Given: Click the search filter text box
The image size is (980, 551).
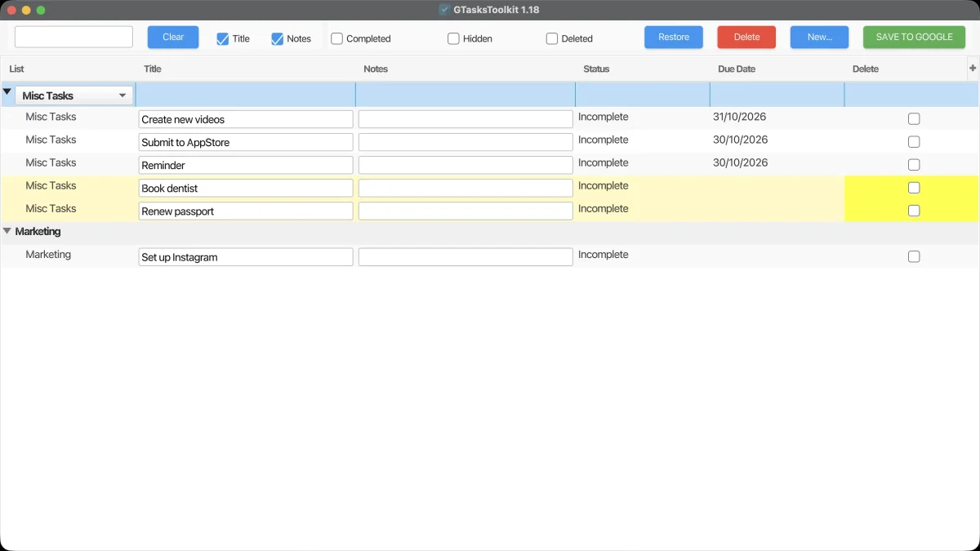Looking at the screenshot, I should coord(73,37).
